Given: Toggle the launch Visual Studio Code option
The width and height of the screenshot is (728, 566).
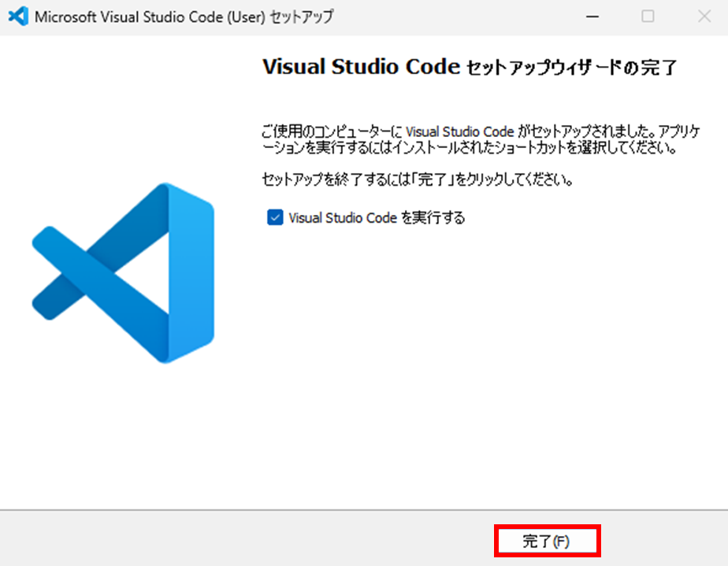Looking at the screenshot, I should click(x=274, y=217).
